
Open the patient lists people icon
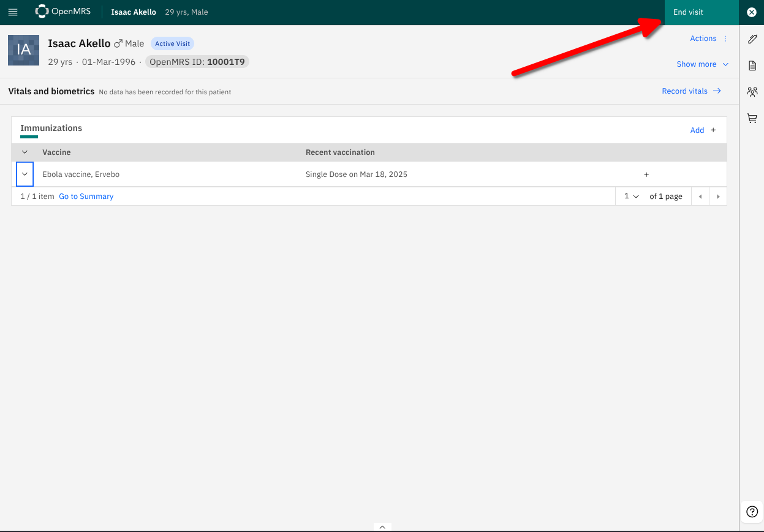pyautogui.click(x=752, y=92)
